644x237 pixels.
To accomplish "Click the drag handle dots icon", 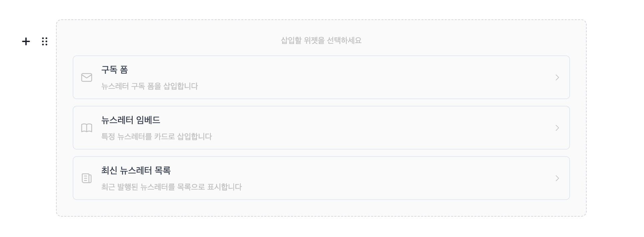I will (x=45, y=41).
